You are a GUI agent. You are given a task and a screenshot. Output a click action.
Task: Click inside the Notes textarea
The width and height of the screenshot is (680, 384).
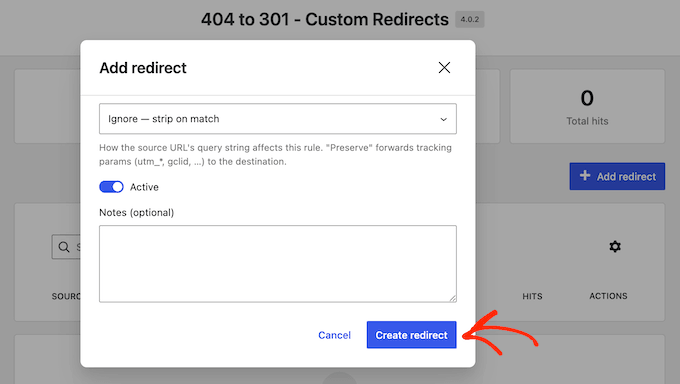coord(278,263)
